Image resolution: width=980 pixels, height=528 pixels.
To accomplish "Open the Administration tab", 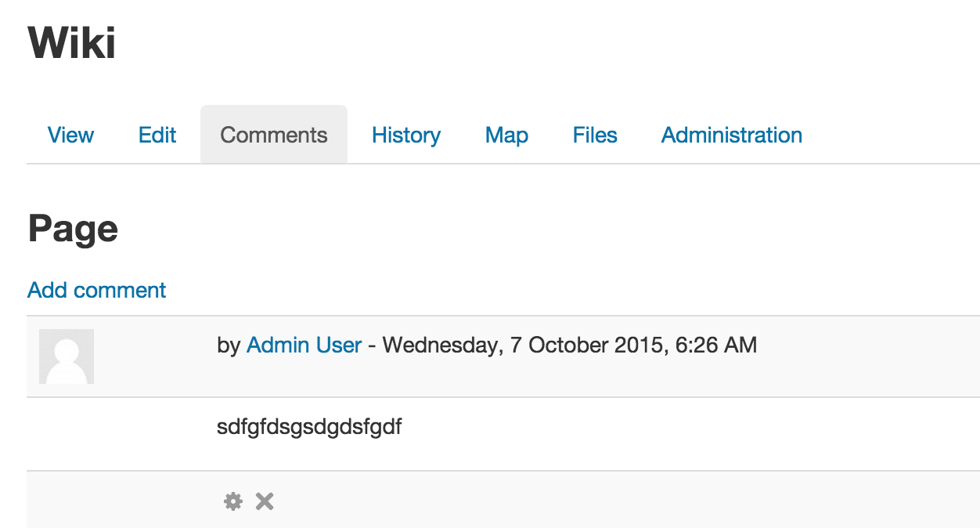I will [x=732, y=135].
